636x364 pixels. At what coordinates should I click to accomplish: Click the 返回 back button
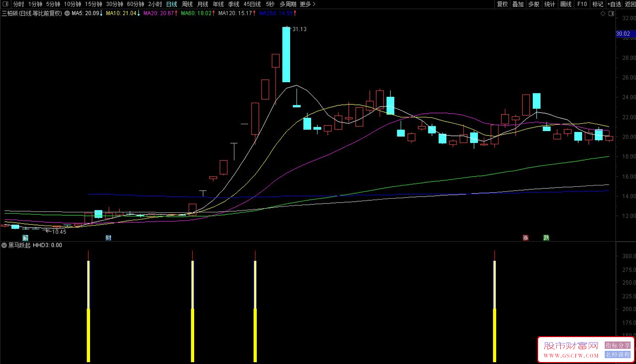point(630,4)
